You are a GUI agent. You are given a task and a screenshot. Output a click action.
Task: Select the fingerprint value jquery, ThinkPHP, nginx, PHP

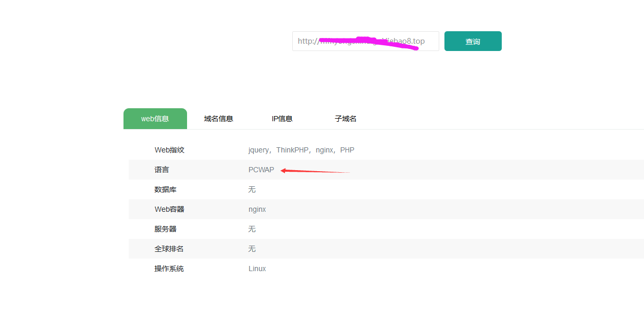pyautogui.click(x=301, y=150)
